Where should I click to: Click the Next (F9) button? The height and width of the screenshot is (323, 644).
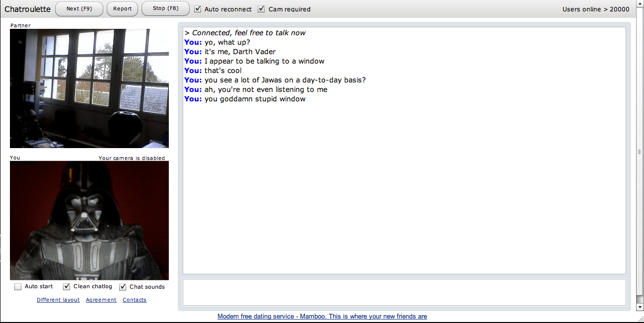click(79, 8)
